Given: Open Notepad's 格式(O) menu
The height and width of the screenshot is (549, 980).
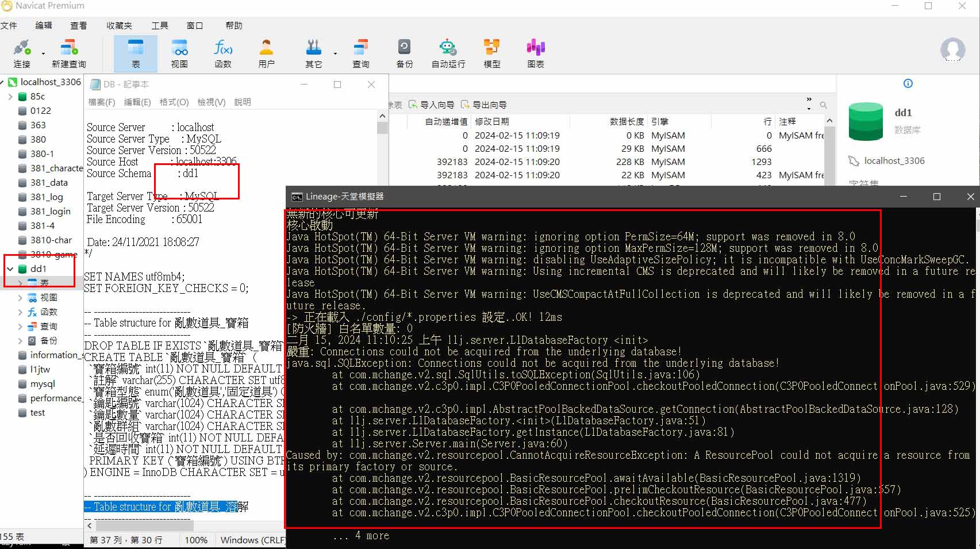Looking at the screenshot, I should (x=174, y=102).
